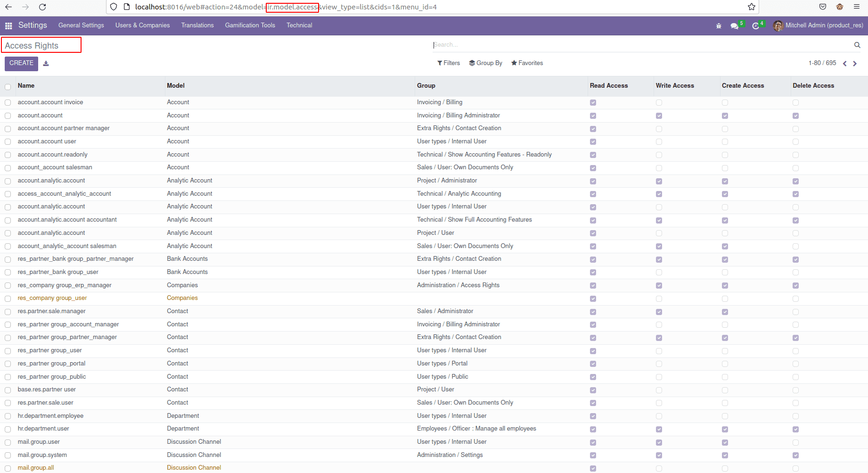Open row hr.department.employee
The width and height of the screenshot is (868, 473).
pos(50,416)
